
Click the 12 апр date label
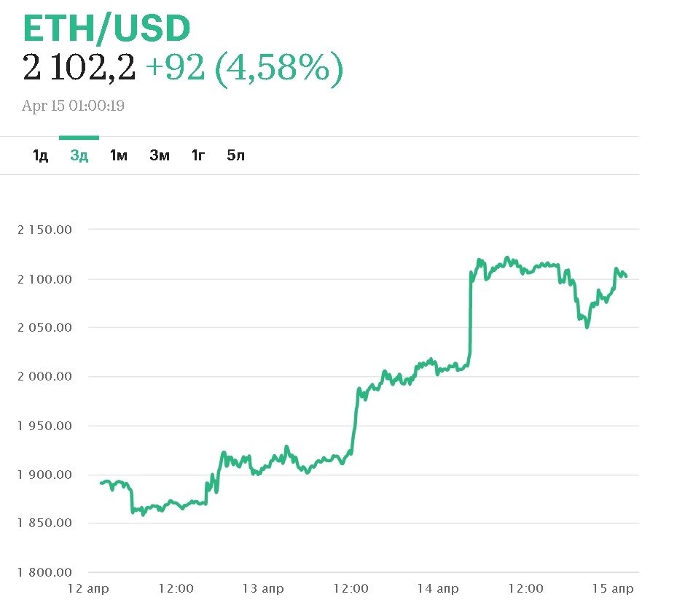coord(88,589)
